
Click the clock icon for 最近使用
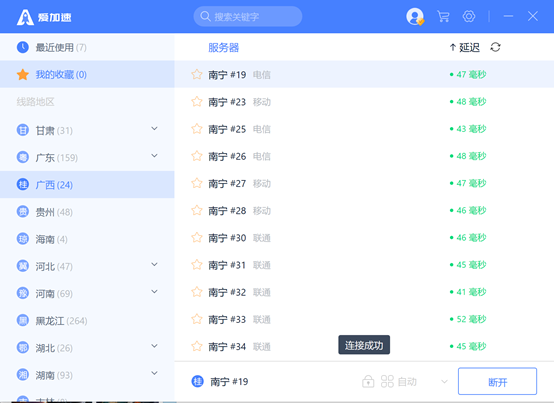pyautogui.click(x=23, y=47)
